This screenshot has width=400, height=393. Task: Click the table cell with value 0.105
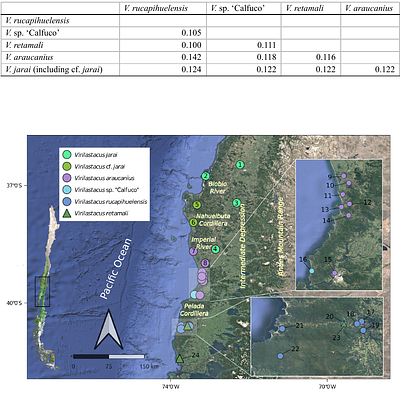[191, 33]
